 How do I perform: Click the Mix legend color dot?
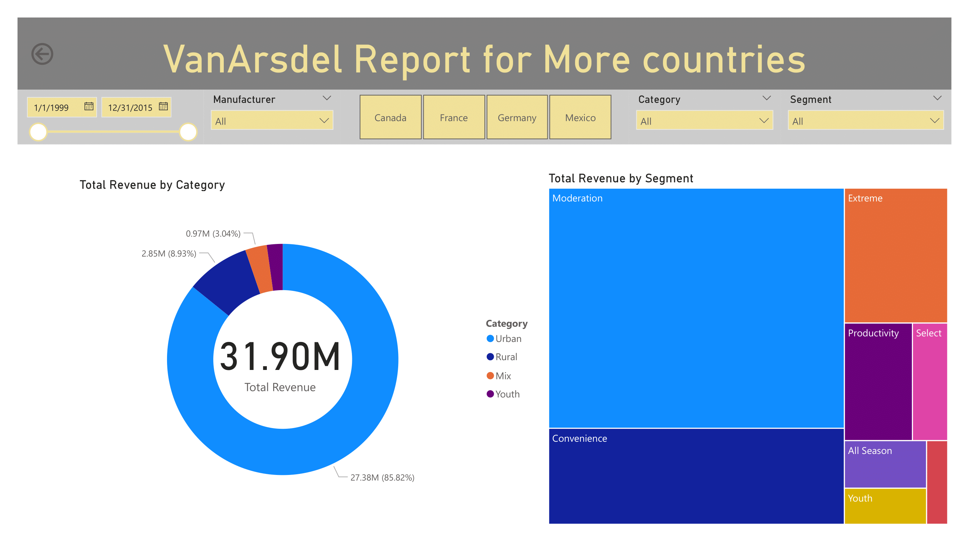[490, 376]
